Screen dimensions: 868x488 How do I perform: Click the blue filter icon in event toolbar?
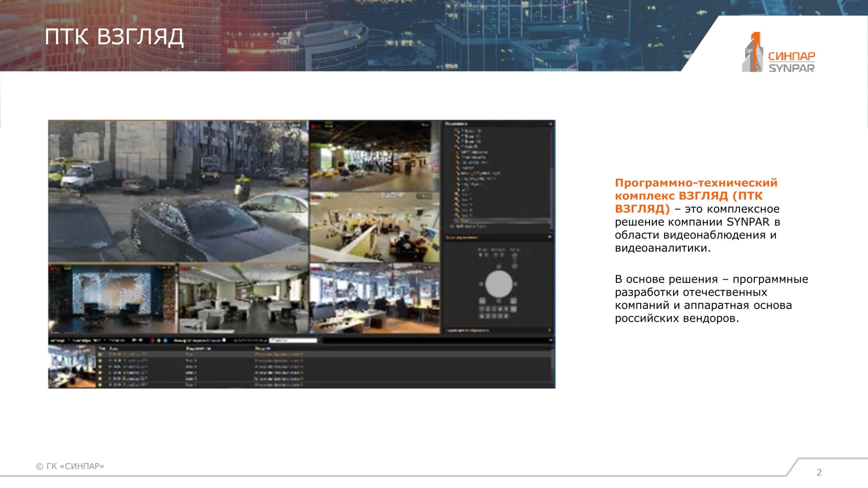click(x=165, y=340)
